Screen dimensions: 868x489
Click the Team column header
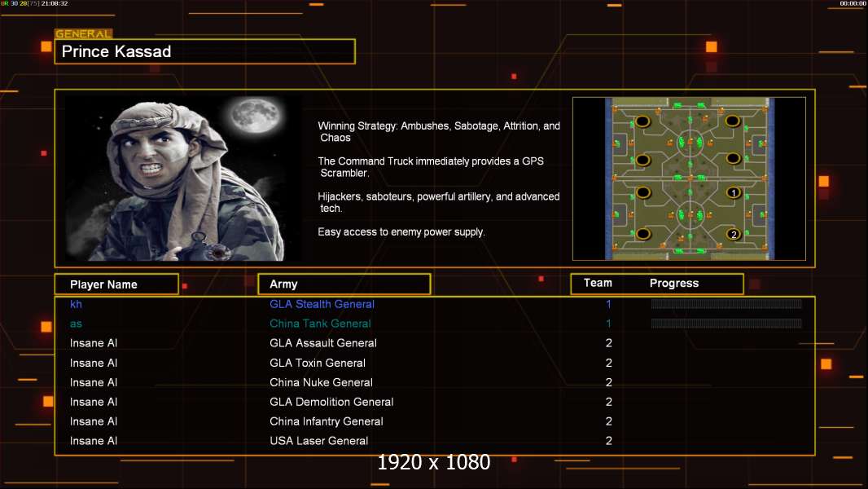[x=598, y=283]
